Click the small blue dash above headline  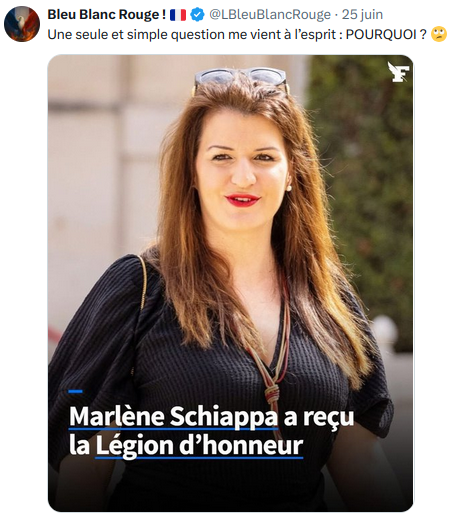click(x=75, y=391)
